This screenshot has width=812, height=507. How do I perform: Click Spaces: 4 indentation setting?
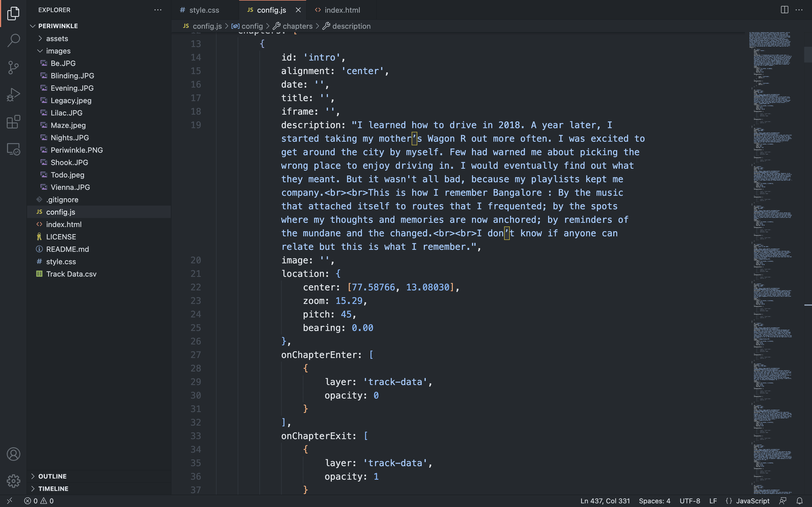tap(654, 501)
